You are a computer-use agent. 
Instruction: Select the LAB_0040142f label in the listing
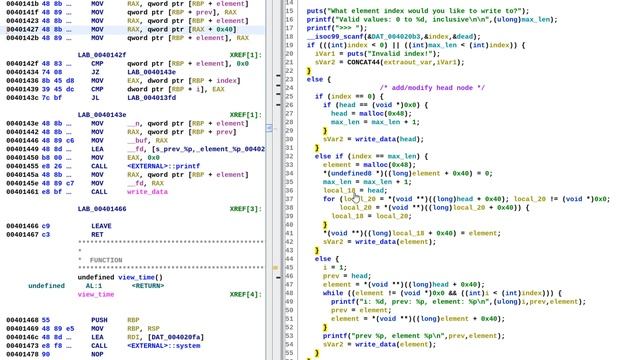click(x=102, y=55)
